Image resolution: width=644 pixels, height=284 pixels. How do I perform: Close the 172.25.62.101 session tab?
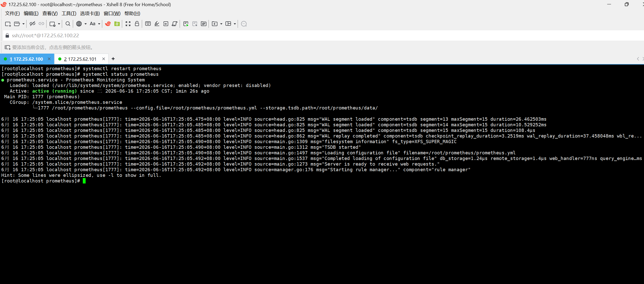click(x=103, y=59)
